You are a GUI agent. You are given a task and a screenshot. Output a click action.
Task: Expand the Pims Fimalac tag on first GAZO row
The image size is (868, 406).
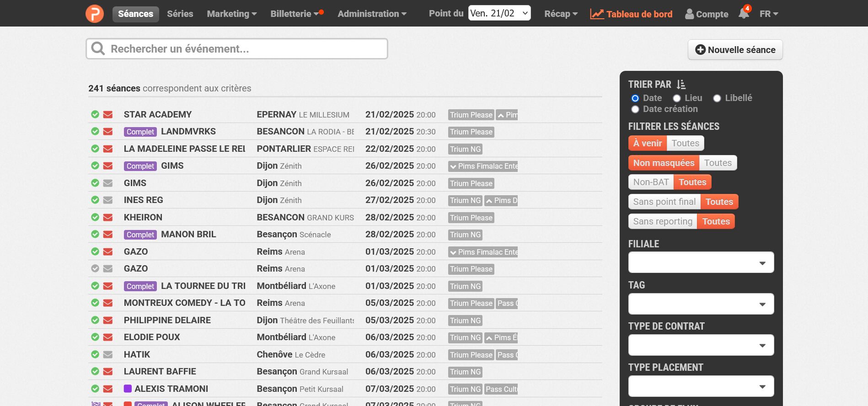483,252
